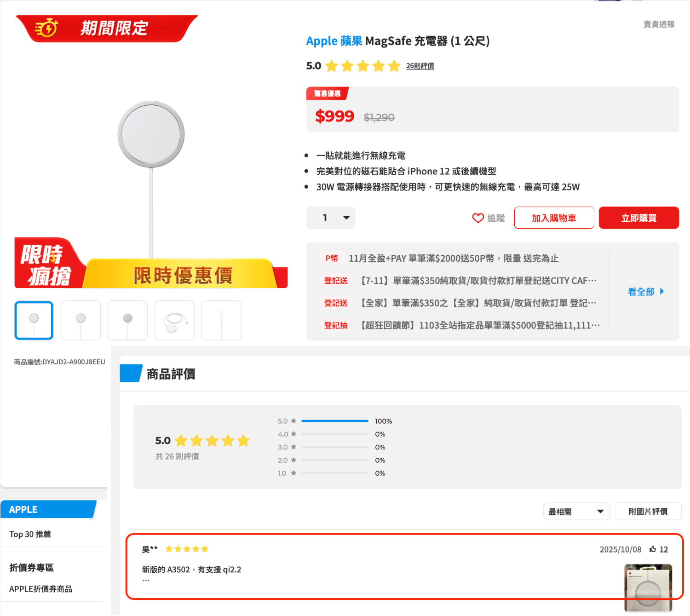Open Top 30 推薦 in sidebar
Viewport: 690px width, 616px height.
coord(30,534)
